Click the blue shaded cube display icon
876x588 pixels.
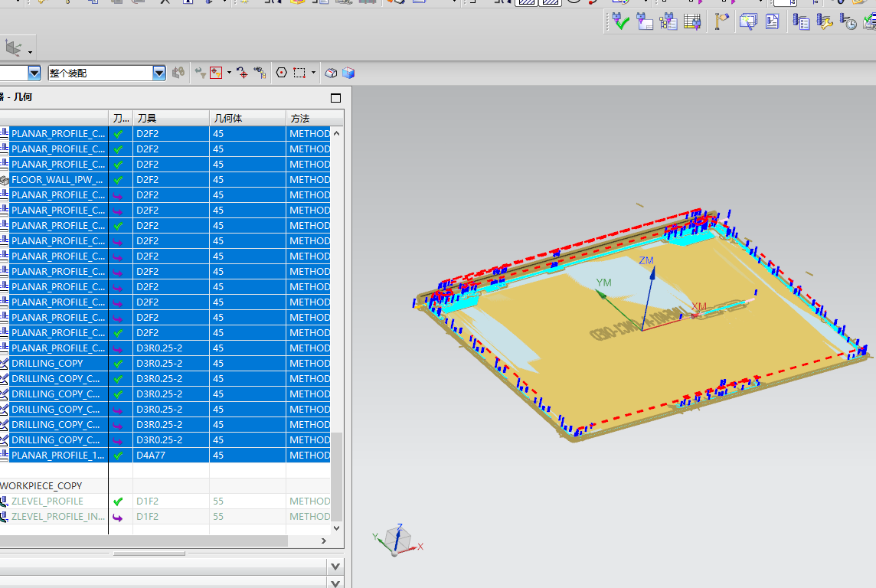tap(349, 73)
